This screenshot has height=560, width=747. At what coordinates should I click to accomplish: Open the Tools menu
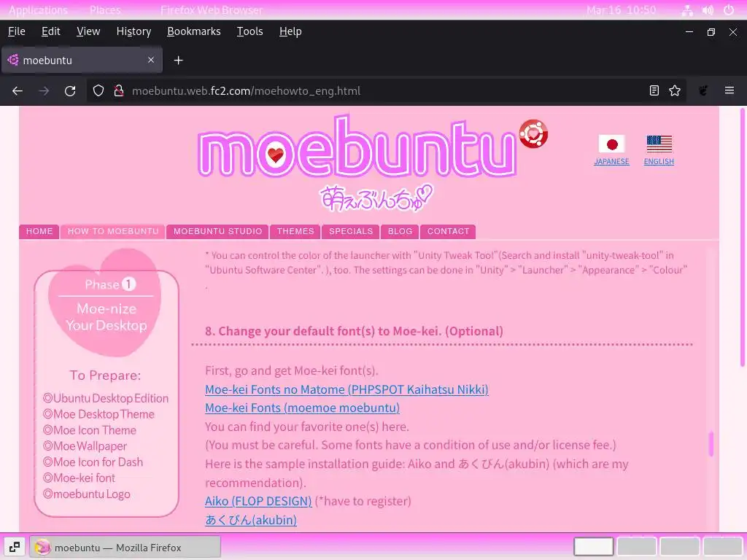[250, 31]
